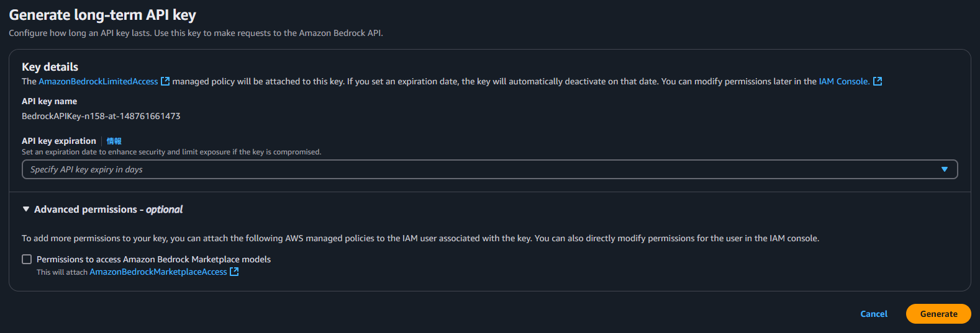Click external-link icon beside AmazonBedrockMarketplaceAccess
Screen dimensions: 980x333
point(234,272)
